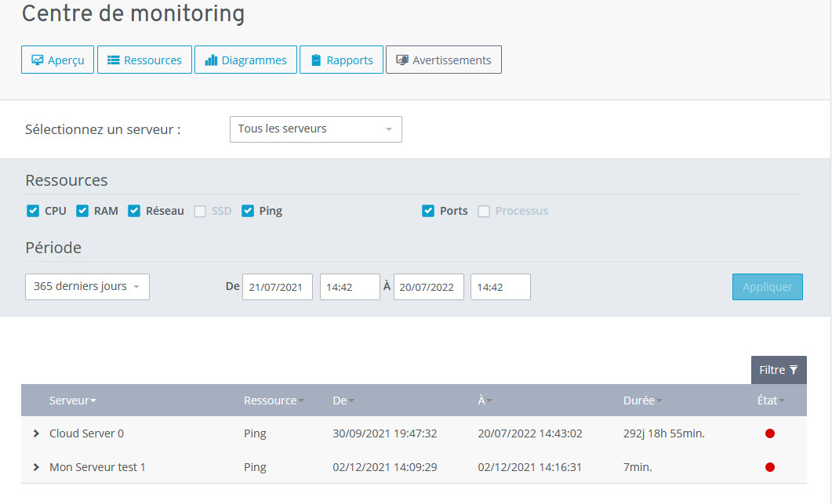Click the bar chart icon on Diagrammes
Image resolution: width=832 pixels, height=504 pixels.
(211, 60)
